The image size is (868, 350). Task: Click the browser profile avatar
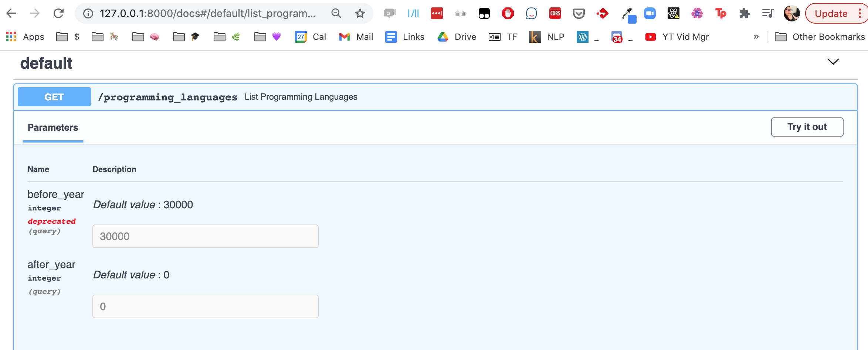[791, 13]
